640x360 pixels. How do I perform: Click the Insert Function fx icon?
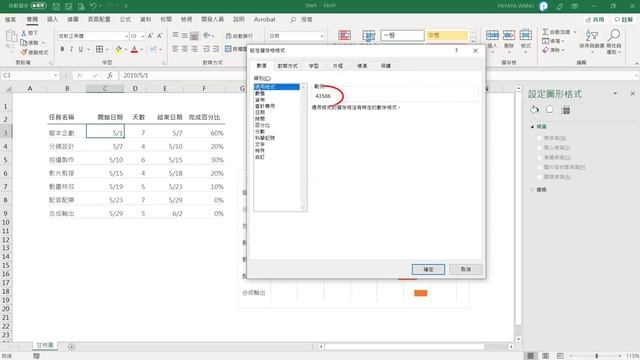pos(110,76)
